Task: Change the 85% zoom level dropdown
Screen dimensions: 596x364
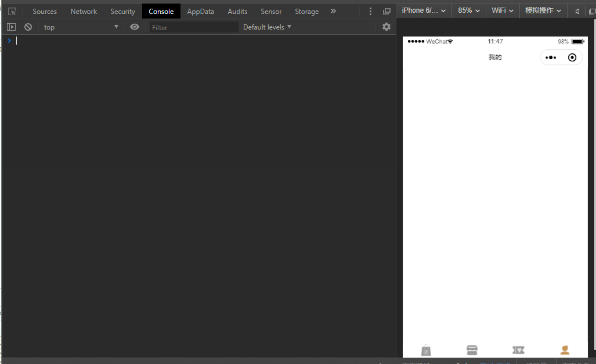Action: 469,10
